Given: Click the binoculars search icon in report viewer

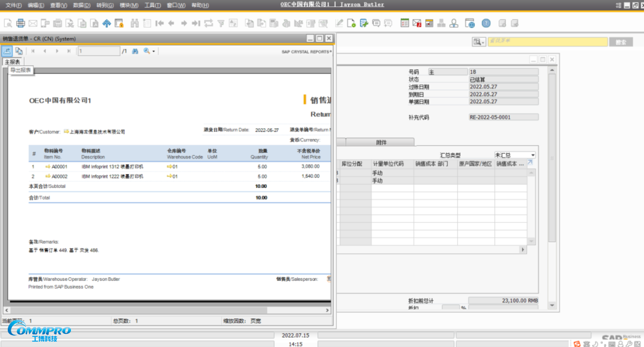Looking at the screenshot, I should pos(135,51).
